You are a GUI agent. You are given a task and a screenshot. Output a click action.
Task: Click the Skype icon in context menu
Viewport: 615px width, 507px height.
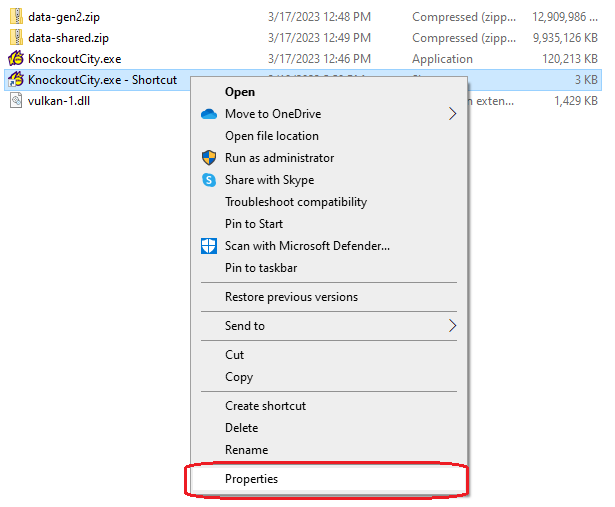(209, 180)
